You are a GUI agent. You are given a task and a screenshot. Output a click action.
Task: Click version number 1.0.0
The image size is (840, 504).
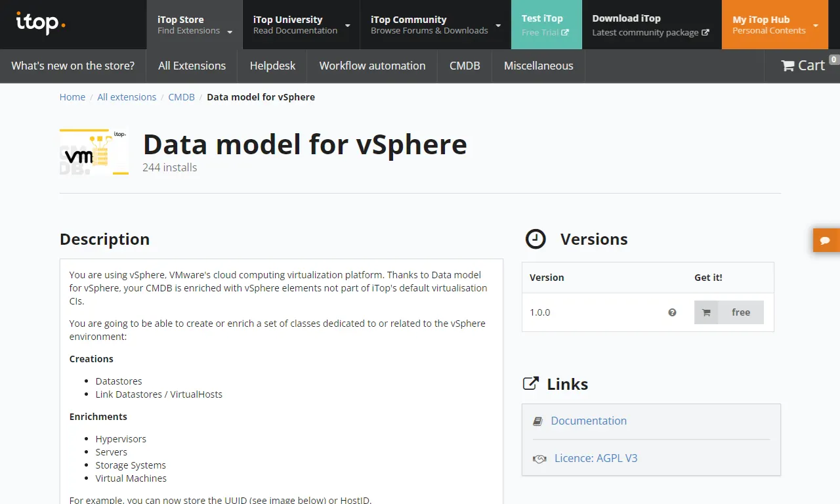(540, 312)
